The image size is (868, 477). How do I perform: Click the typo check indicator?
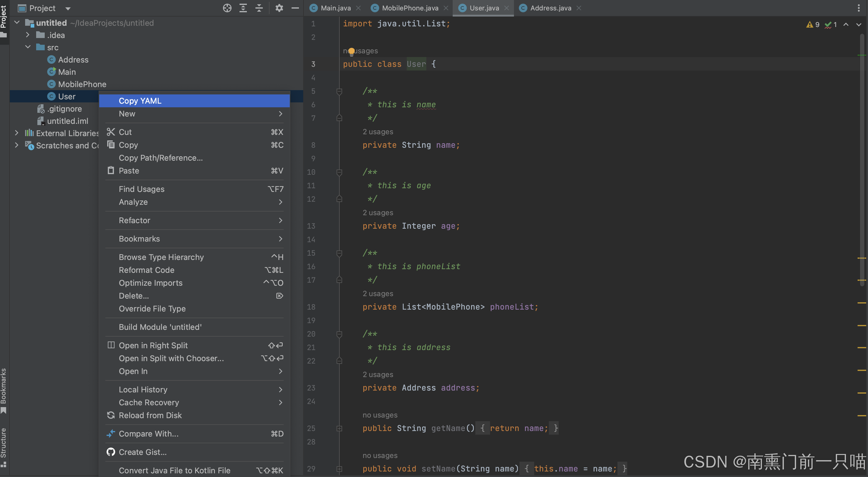(x=831, y=25)
